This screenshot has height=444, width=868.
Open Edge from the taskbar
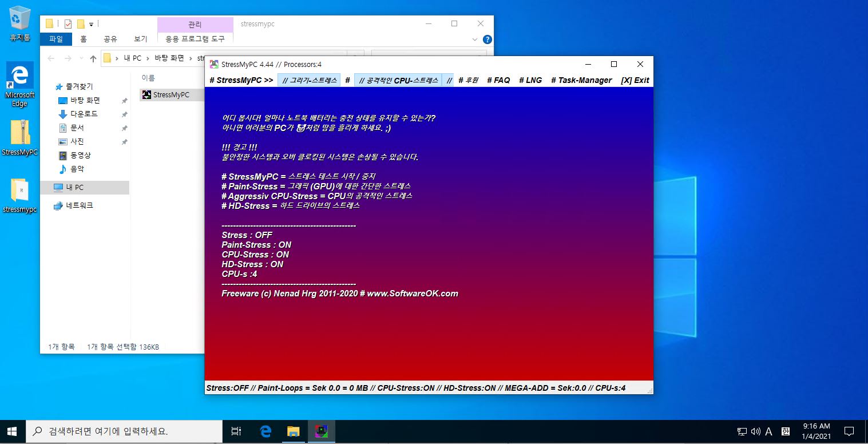[265, 431]
